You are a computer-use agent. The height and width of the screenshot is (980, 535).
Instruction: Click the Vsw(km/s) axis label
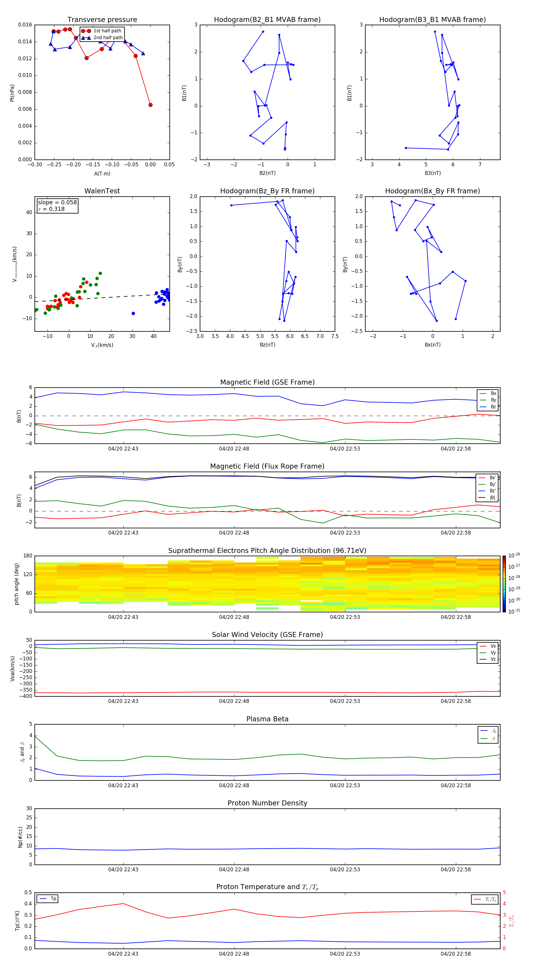click(x=12, y=668)
